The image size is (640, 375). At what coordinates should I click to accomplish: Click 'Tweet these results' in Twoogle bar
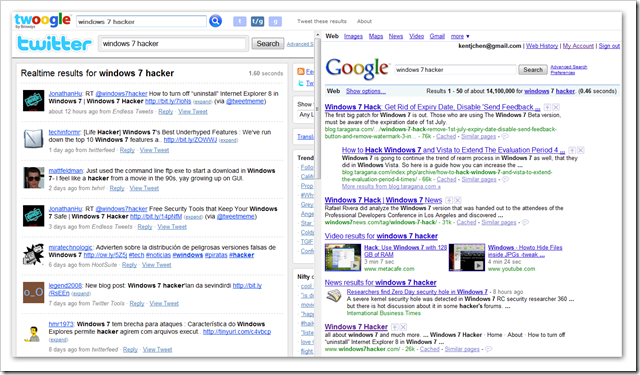(322, 21)
